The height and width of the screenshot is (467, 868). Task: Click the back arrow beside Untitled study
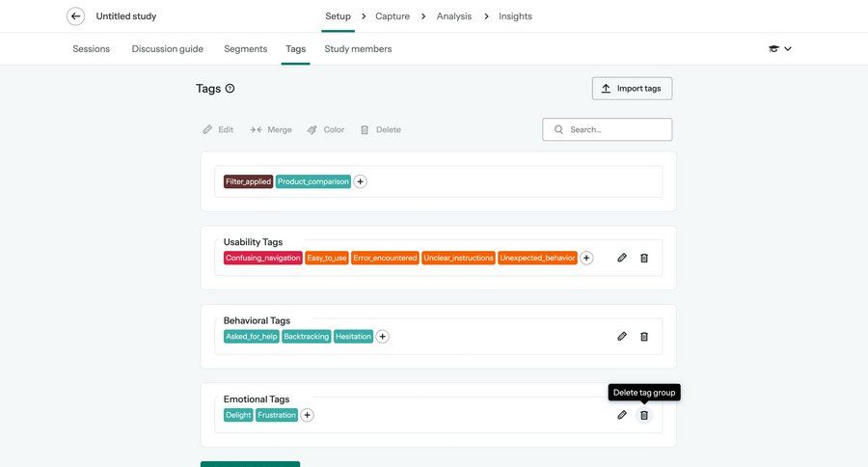(x=75, y=16)
